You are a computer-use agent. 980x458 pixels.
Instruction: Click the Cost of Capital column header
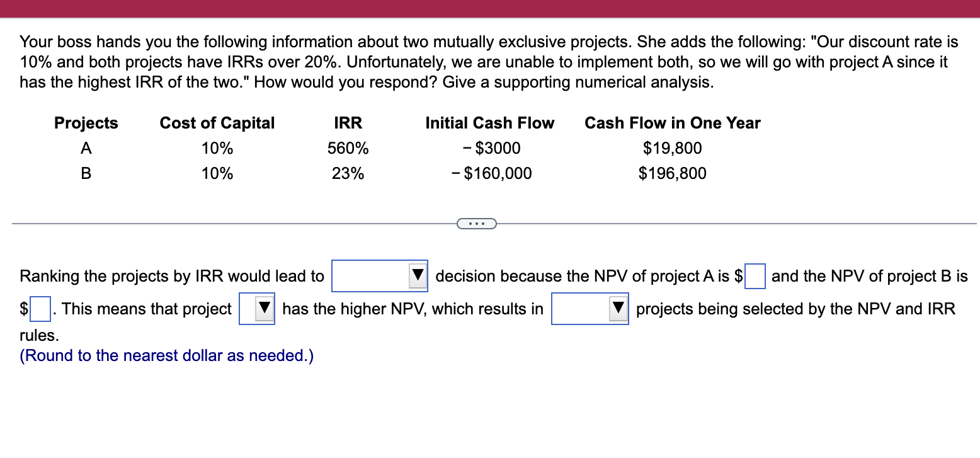point(217,123)
